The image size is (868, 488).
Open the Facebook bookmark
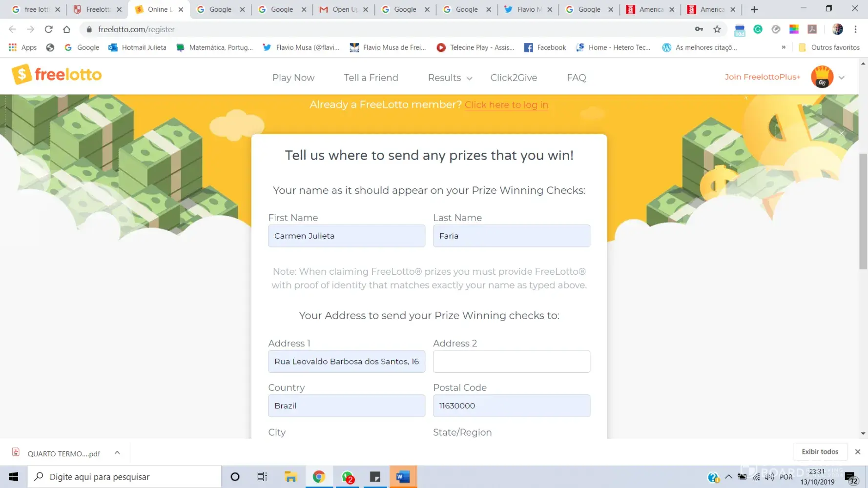tap(545, 47)
